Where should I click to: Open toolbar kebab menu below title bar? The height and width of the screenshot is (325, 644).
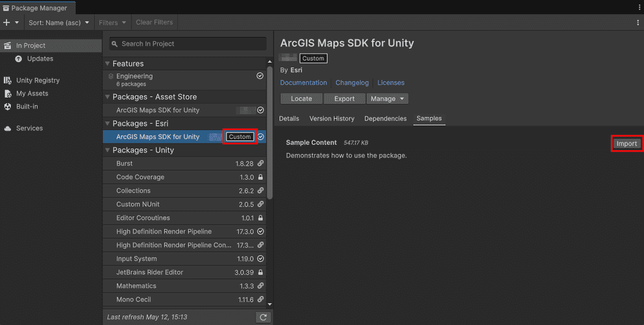coord(638,23)
